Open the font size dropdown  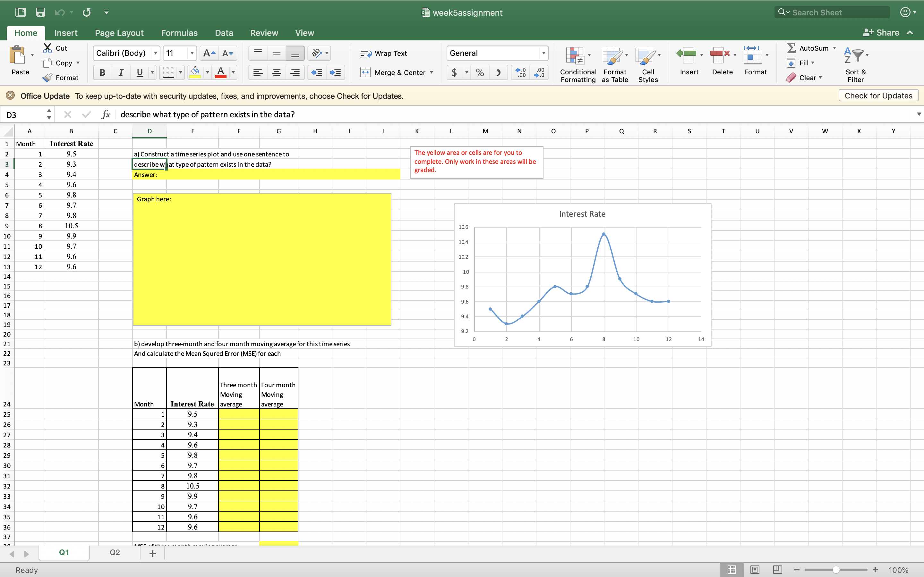pyautogui.click(x=192, y=53)
